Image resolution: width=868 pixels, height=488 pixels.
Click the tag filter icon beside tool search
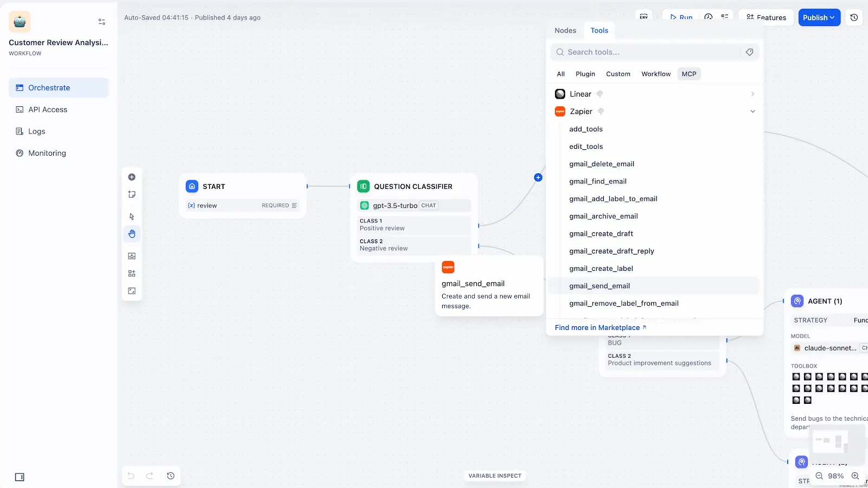(749, 52)
